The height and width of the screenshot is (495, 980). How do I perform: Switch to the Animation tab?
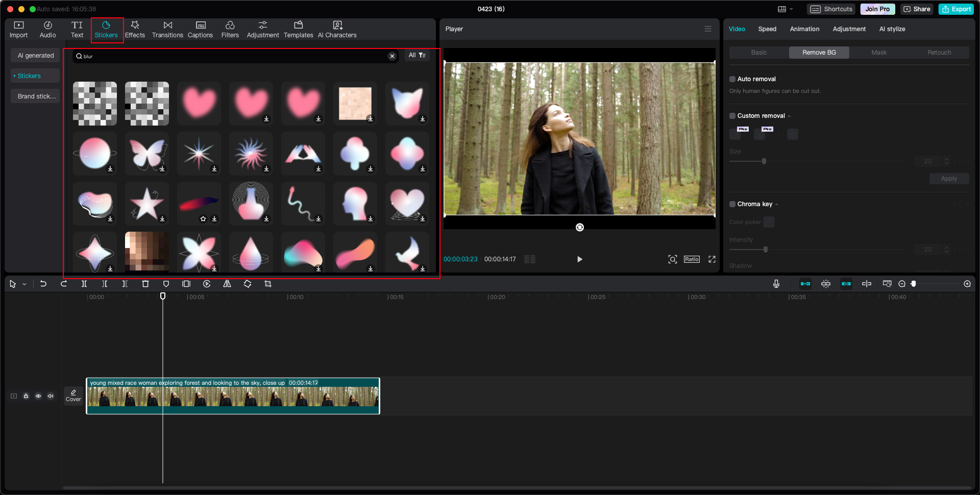click(804, 29)
